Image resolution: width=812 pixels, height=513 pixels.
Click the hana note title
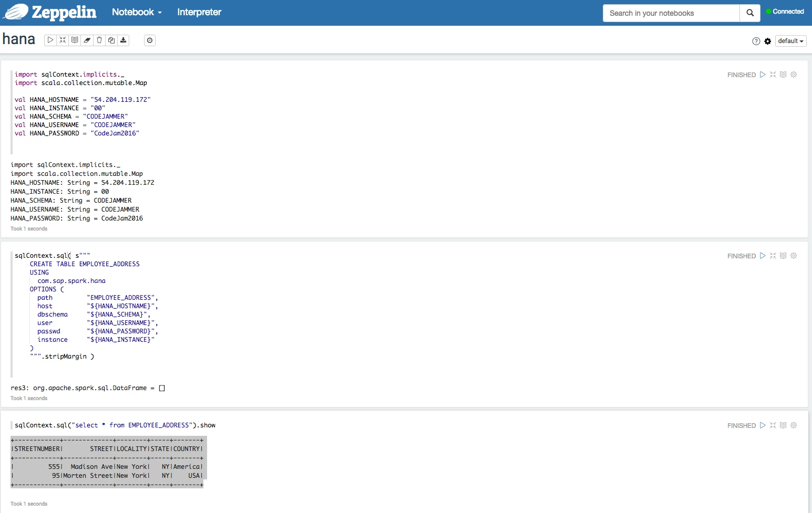point(19,39)
